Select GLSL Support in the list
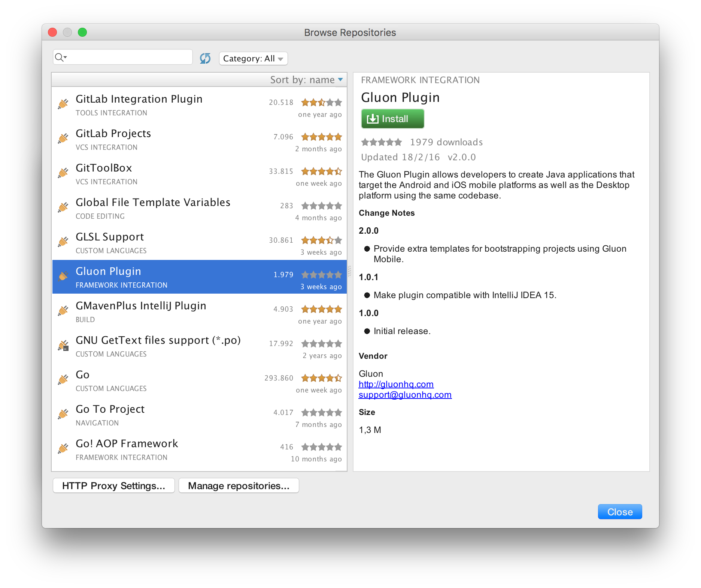The height and width of the screenshot is (588, 701). pyautogui.click(x=199, y=243)
